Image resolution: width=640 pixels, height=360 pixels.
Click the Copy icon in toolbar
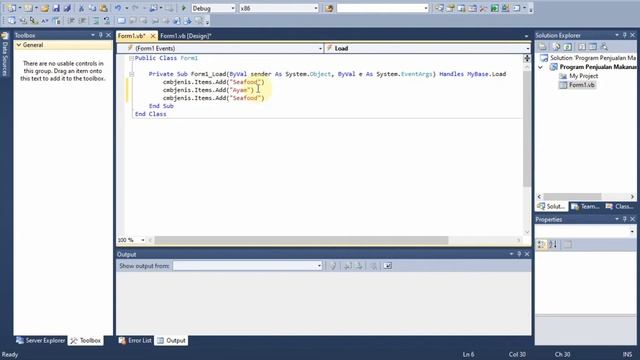[92, 8]
